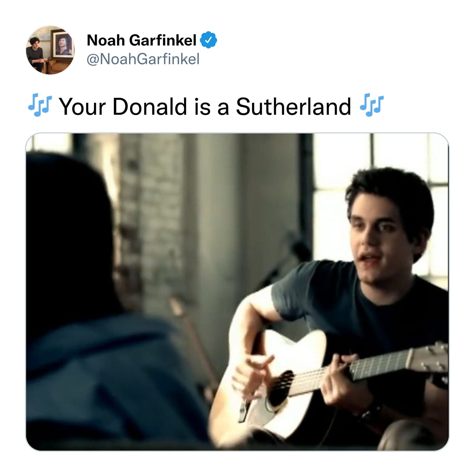Open the 'Noah Garfinkel' display name link

pos(142,40)
